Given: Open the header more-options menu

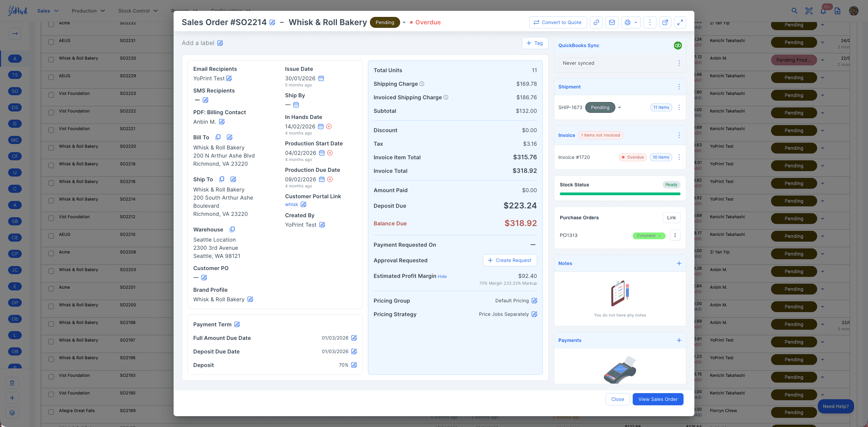Looking at the screenshot, I should [650, 22].
